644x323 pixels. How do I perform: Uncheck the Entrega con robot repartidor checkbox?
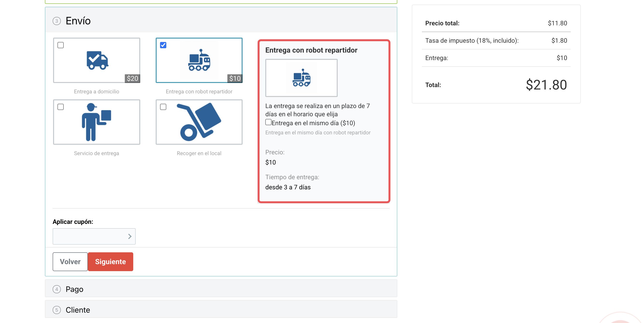(163, 45)
